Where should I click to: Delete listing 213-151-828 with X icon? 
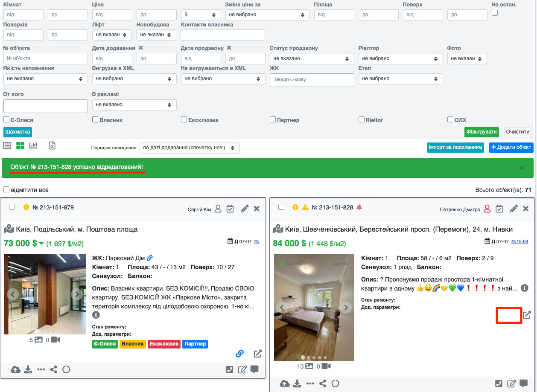[x=526, y=209]
